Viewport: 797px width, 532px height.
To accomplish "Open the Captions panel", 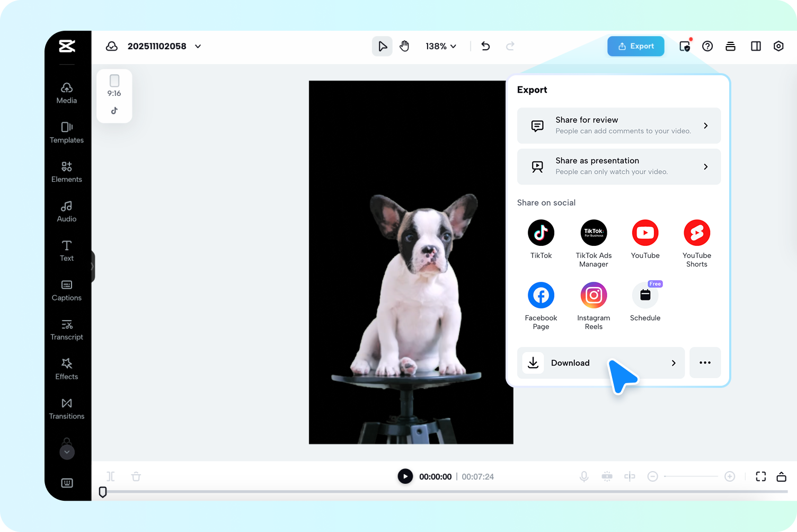I will point(66,290).
